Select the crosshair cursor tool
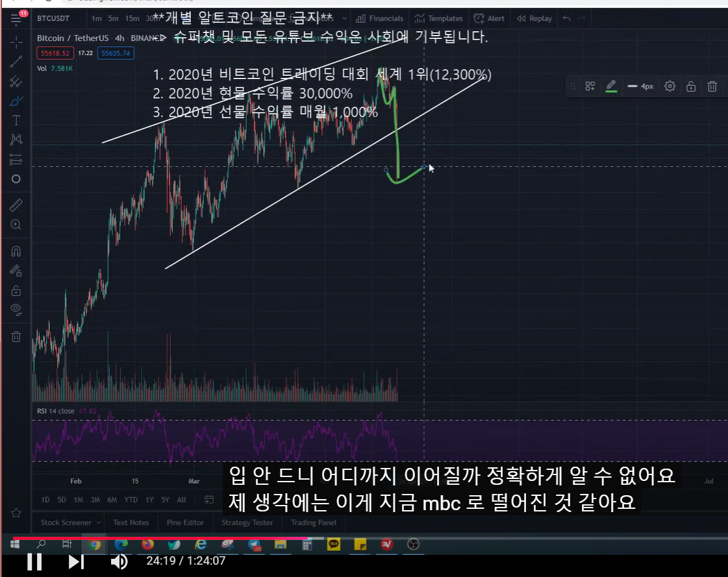728x577 pixels. (x=16, y=43)
